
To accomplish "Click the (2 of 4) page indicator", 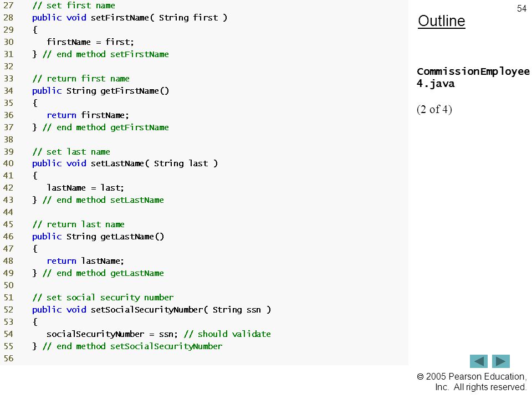I will coord(434,109).
